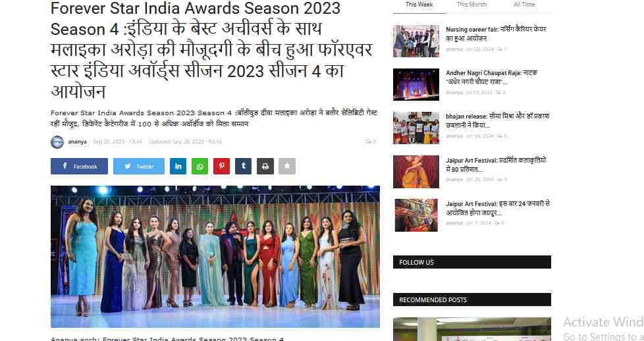Share on Tumblr icon

243,167
